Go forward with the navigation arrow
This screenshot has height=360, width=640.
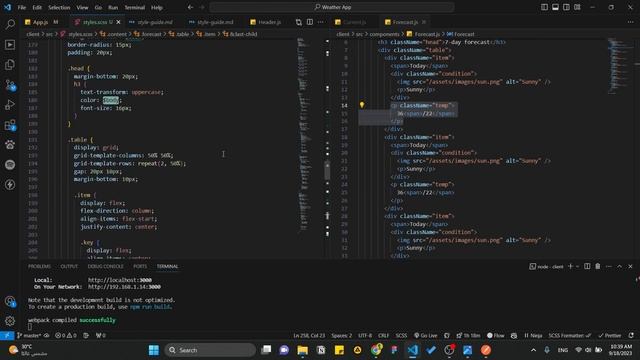(202, 7)
